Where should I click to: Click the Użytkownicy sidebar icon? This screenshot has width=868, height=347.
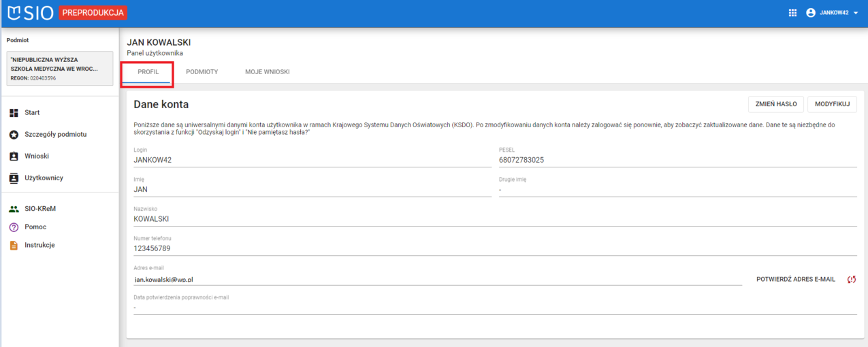click(x=14, y=178)
